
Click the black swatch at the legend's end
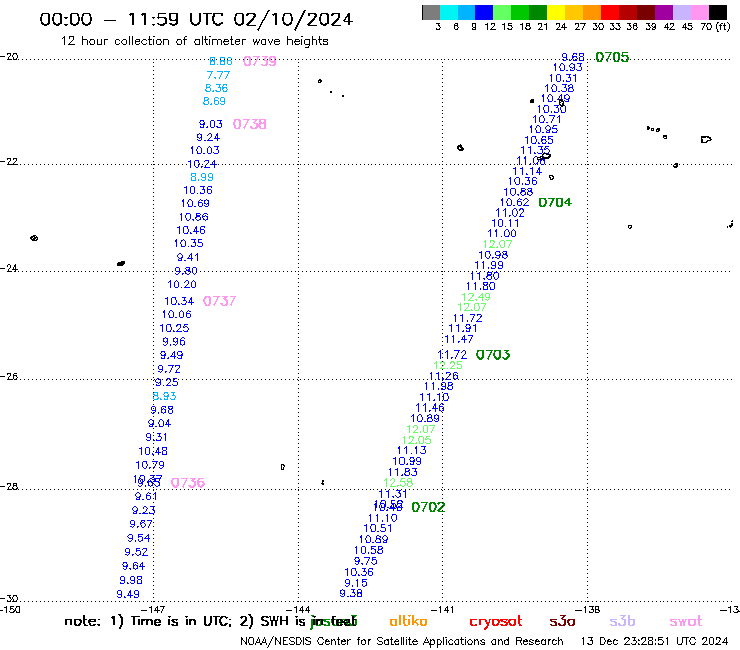[x=717, y=12]
